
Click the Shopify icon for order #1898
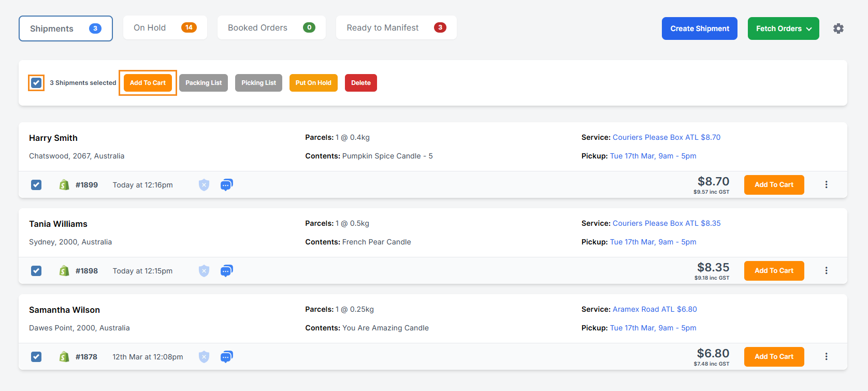(64, 271)
